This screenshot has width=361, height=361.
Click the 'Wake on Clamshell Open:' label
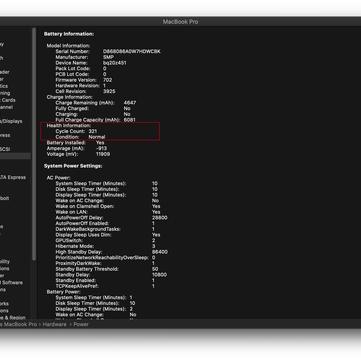[x=84, y=206]
